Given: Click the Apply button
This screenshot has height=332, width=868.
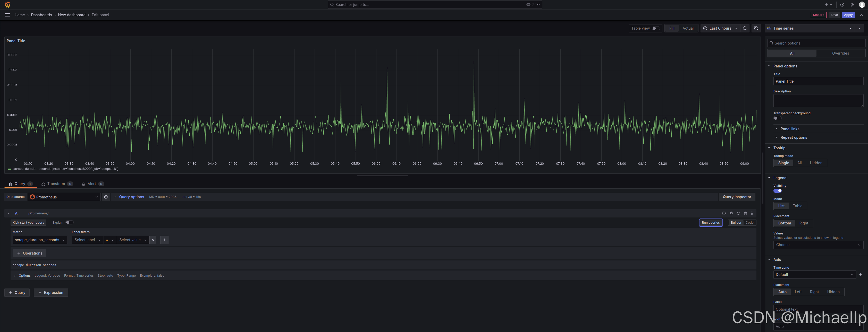Looking at the screenshot, I should (x=848, y=15).
